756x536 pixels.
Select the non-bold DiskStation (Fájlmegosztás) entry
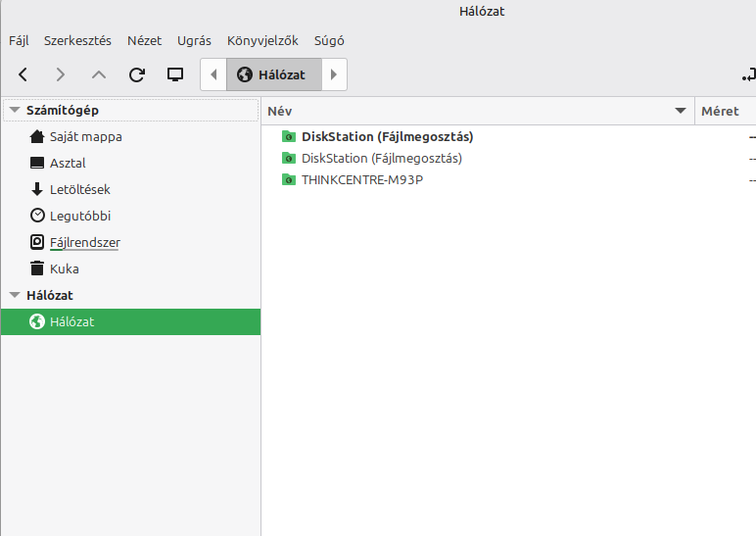[x=382, y=158]
